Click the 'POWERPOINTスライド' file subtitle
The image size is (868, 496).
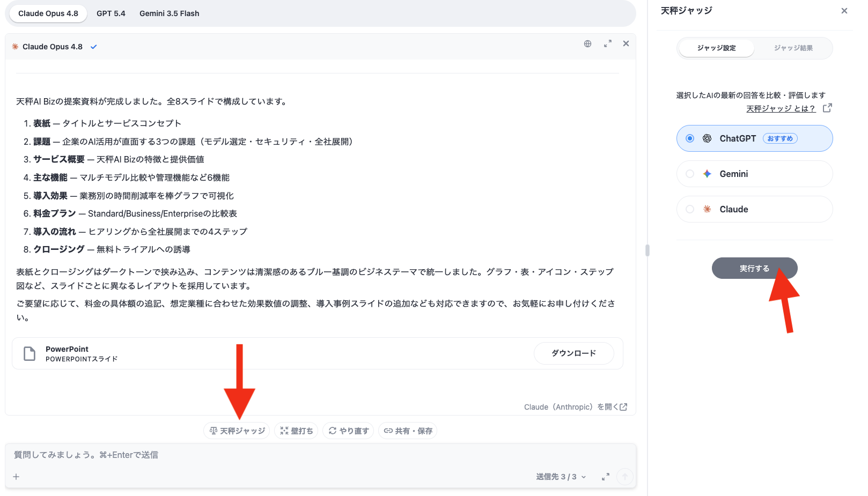(x=82, y=359)
